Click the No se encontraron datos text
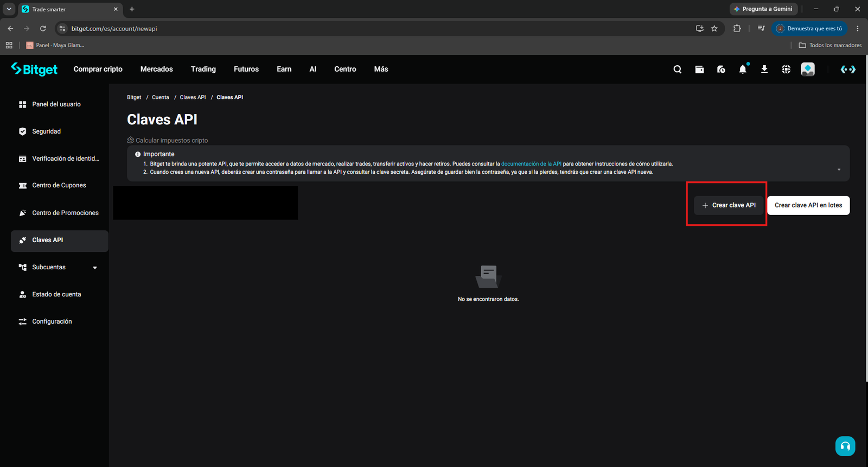The height and width of the screenshot is (467, 868). click(488, 299)
